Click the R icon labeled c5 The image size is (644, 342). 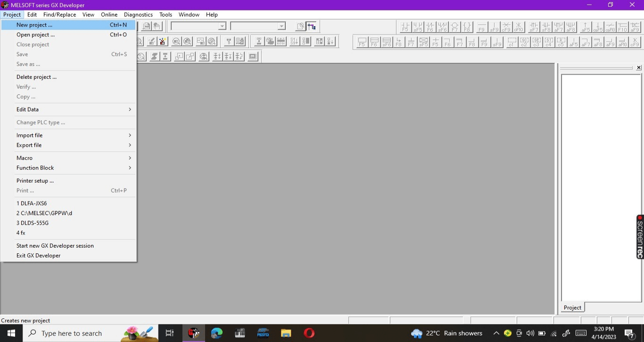(561, 42)
